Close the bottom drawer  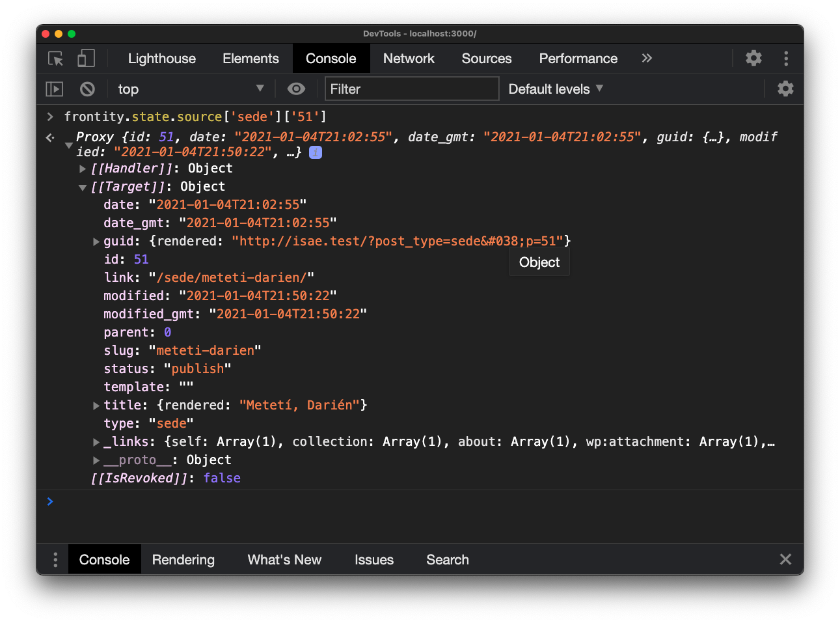tap(785, 560)
